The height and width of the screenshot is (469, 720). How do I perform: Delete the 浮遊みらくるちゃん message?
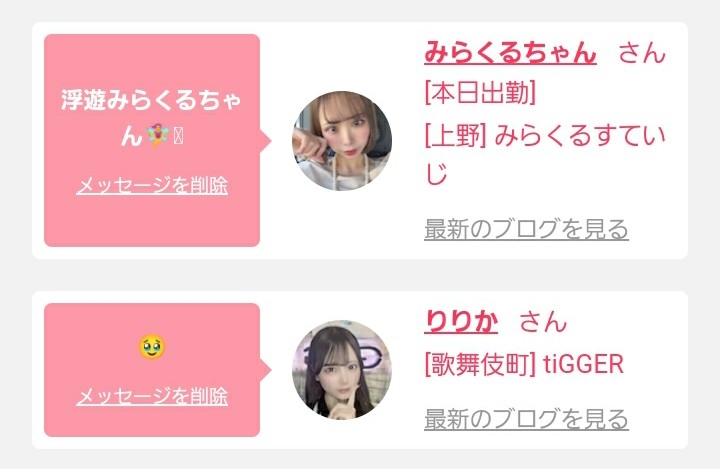tap(152, 186)
